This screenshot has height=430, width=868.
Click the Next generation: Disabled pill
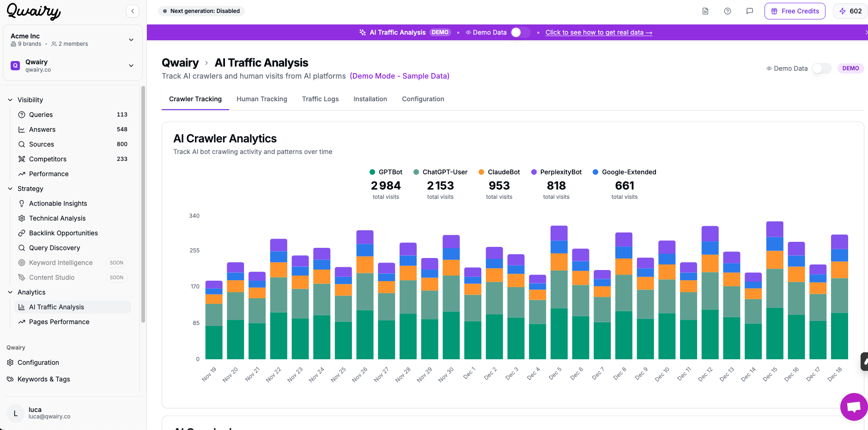pos(201,11)
